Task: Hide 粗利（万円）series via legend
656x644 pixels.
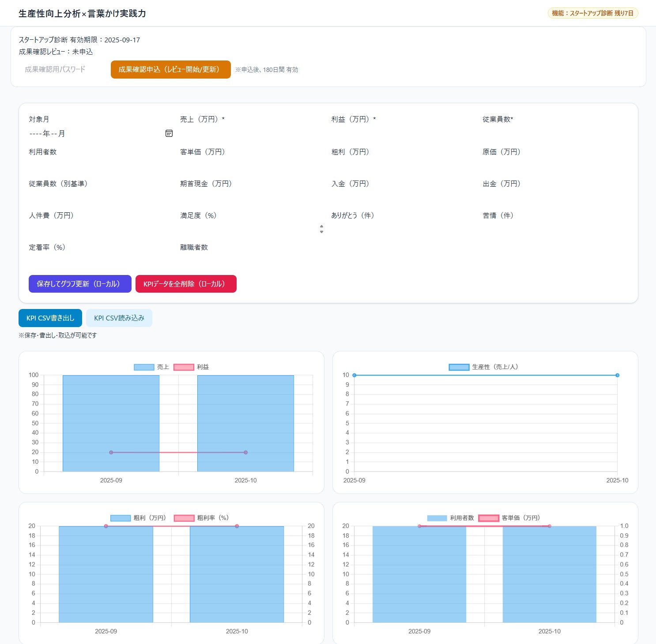Action: click(121, 518)
